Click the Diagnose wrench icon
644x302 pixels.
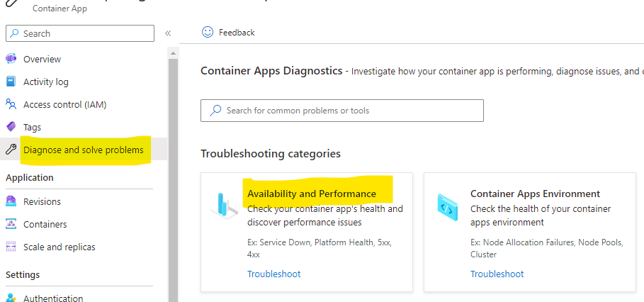[x=11, y=150]
